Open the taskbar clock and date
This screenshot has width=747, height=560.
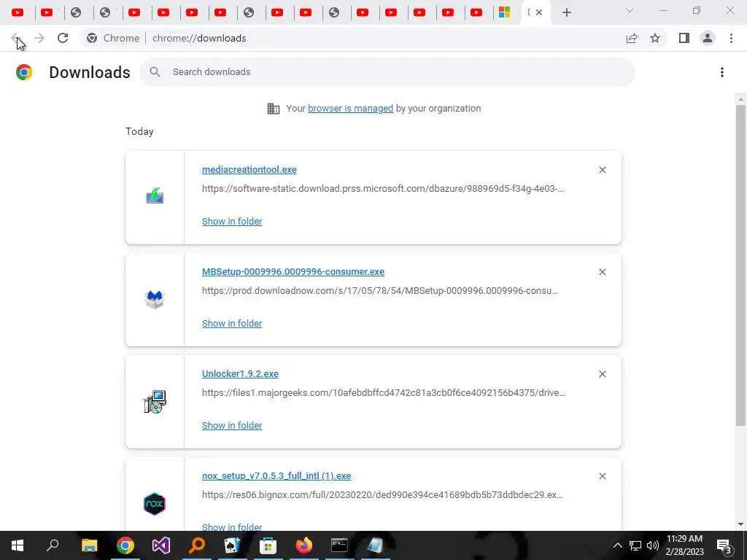click(x=684, y=545)
